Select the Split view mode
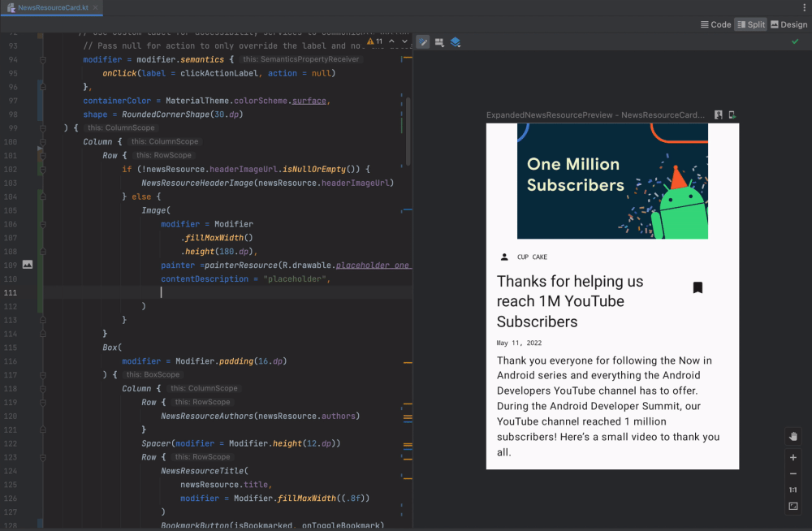 pos(750,24)
